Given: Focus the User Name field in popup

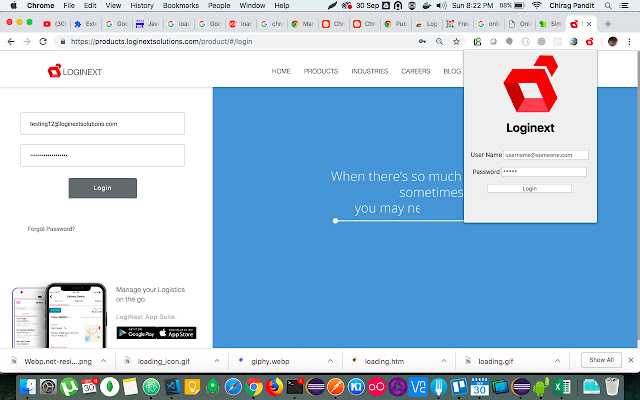Looking at the screenshot, I should click(546, 155).
